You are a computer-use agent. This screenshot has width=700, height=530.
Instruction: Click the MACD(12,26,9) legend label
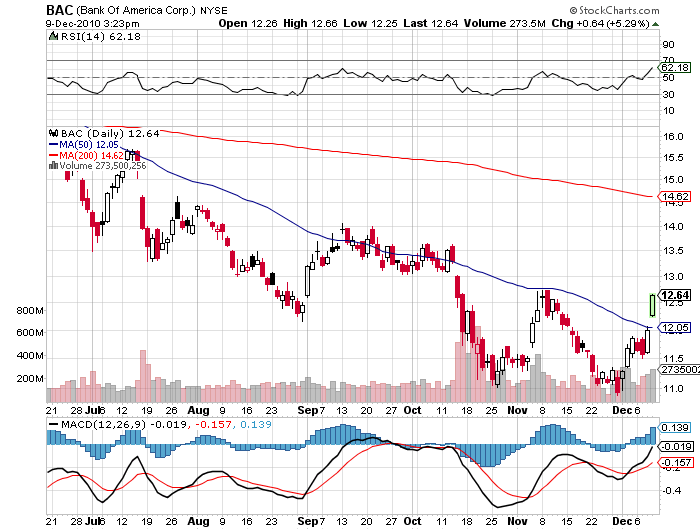(103, 425)
